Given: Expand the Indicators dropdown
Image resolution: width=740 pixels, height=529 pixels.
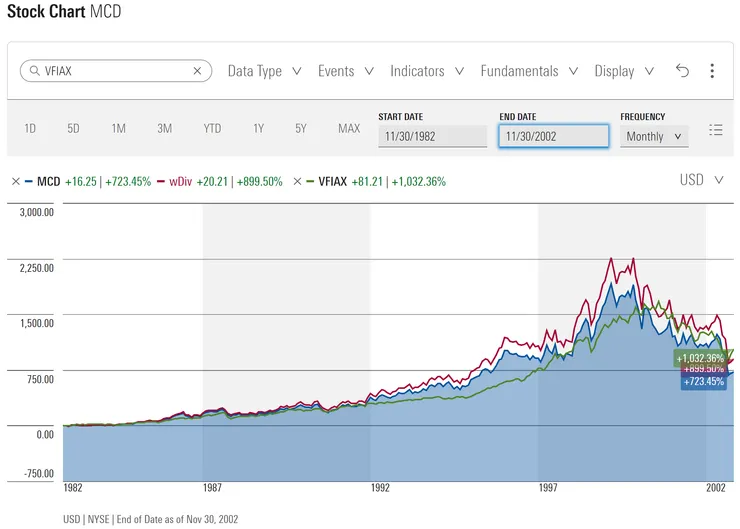Looking at the screenshot, I should (427, 71).
